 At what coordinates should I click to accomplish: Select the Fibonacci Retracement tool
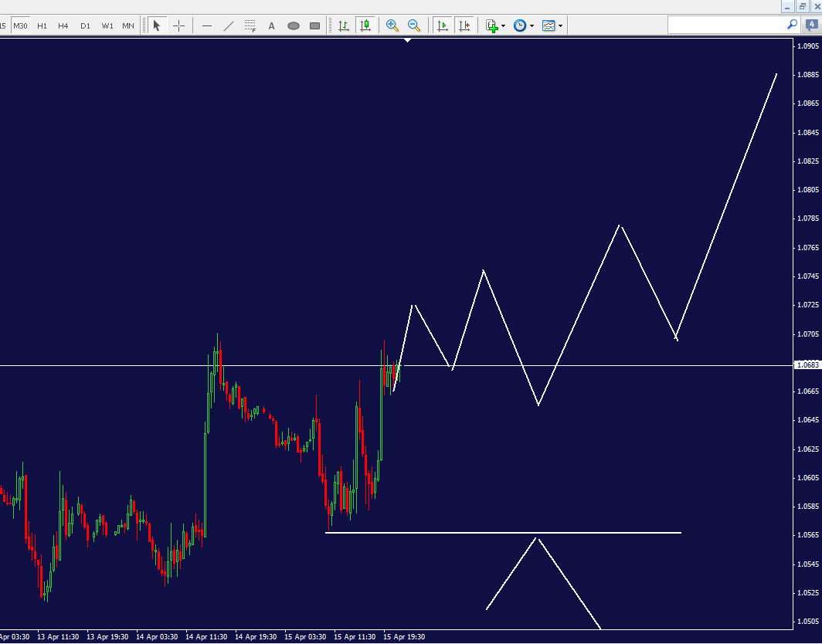(x=250, y=25)
